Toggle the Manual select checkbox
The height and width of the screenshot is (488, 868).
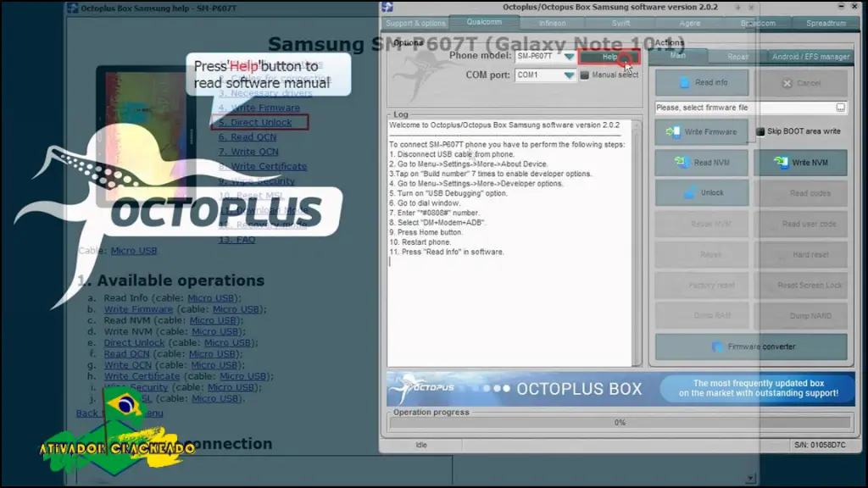[585, 75]
